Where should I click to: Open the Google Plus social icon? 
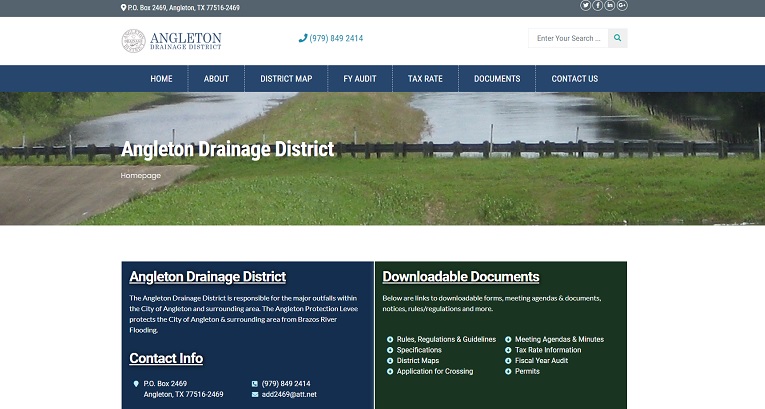click(622, 6)
